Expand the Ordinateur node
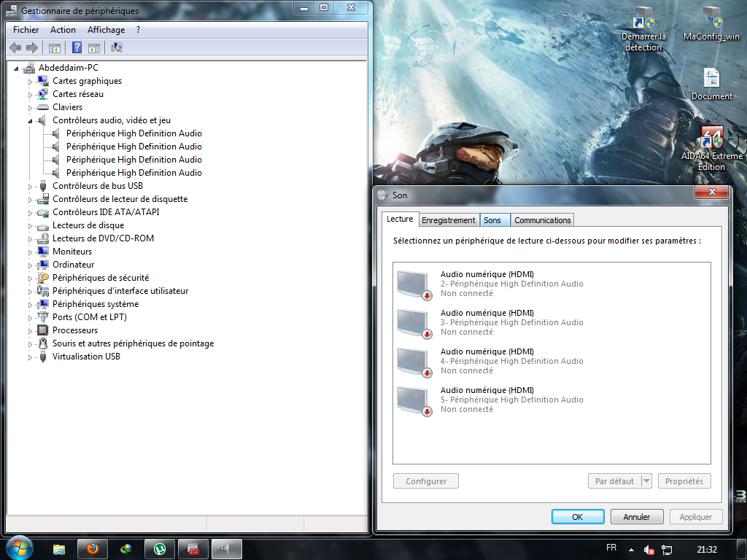 pos(30,265)
